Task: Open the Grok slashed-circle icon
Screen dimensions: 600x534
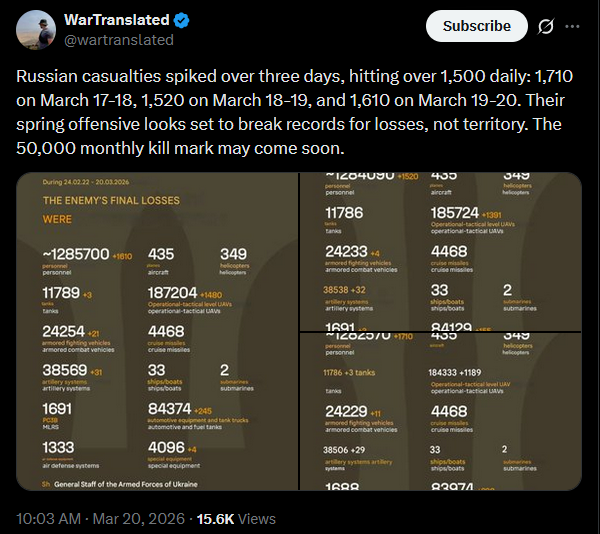Action: [x=545, y=26]
